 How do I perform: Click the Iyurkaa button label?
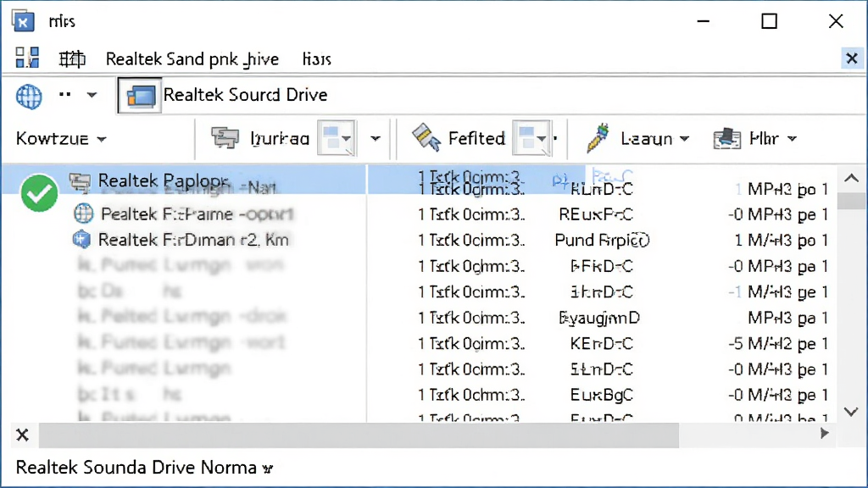[x=280, y=138]
